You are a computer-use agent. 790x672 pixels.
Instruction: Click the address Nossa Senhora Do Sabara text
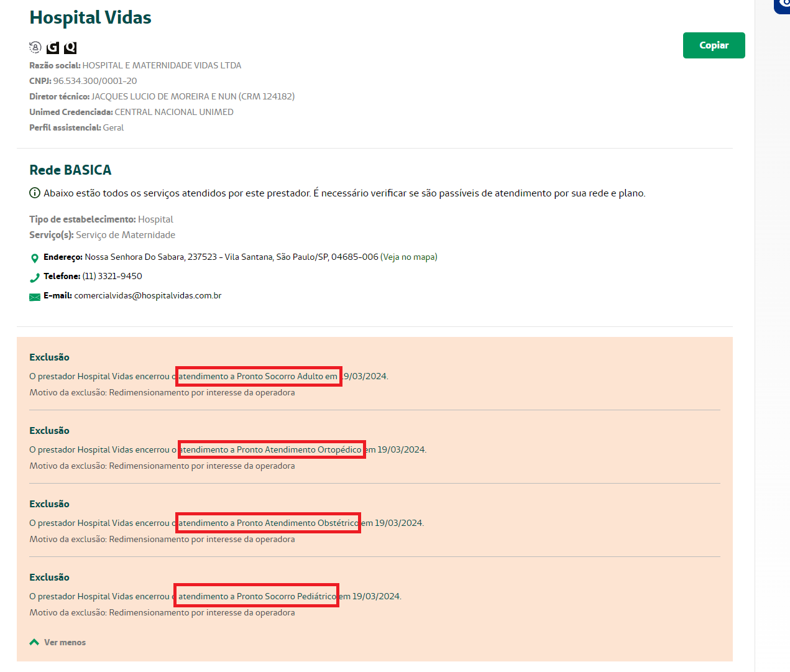[x=231, y=257]
